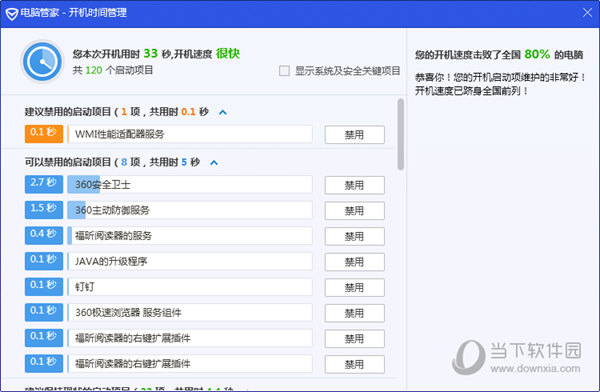Select the 360主动防御服务 row
The height and width of the screenshot is (392, 600).
190,210
